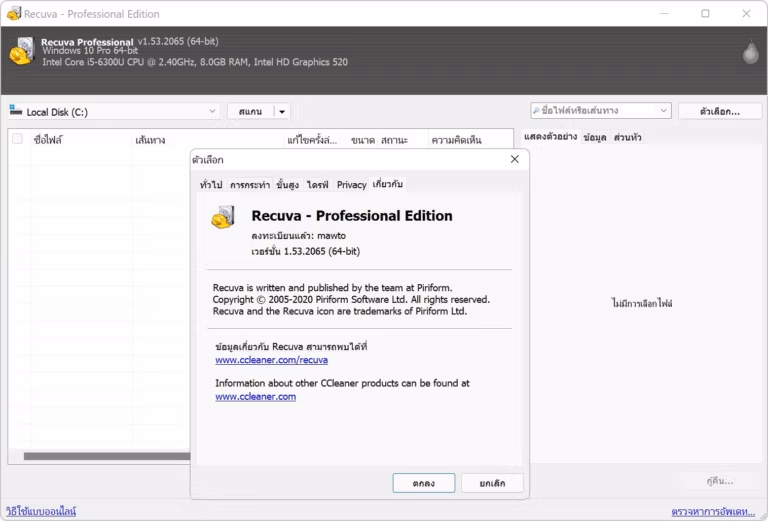This screenshot has height=521, width=768.
Task: Open the www.ccleaner.com/recuva link
Action: pos(271,360)
